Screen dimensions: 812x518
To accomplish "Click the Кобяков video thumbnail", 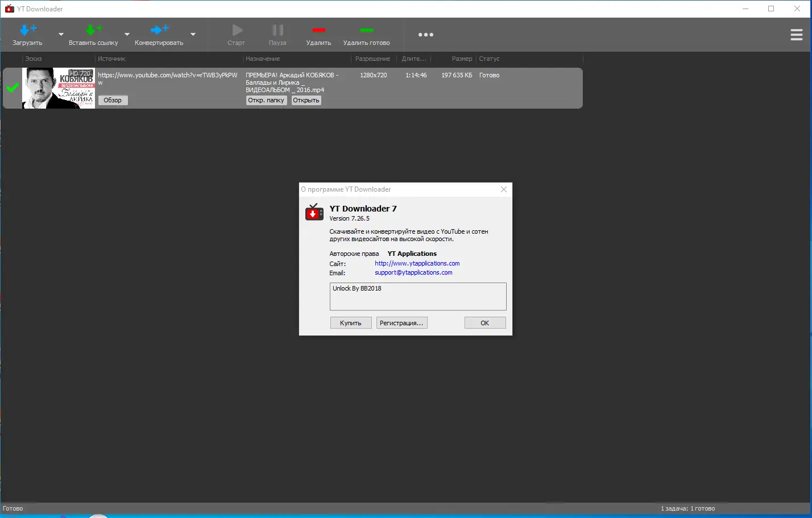I will [59, 88].
